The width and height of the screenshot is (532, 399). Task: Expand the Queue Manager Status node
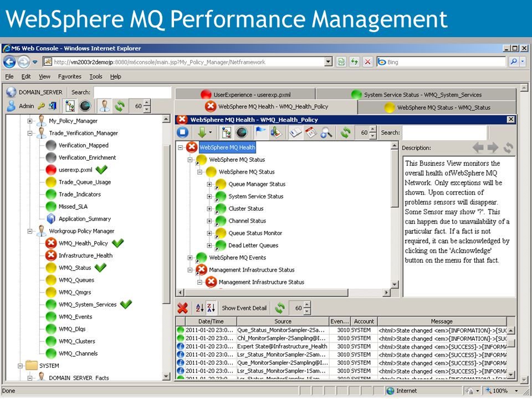click(x=209, y=184)
